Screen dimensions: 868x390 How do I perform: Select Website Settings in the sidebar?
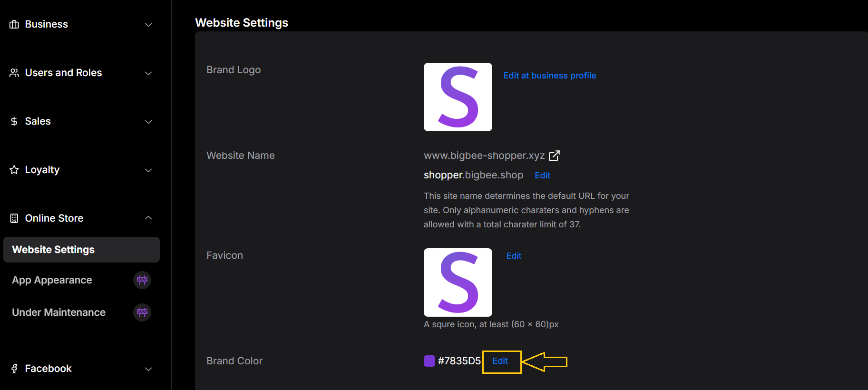(x=81, y=250)
